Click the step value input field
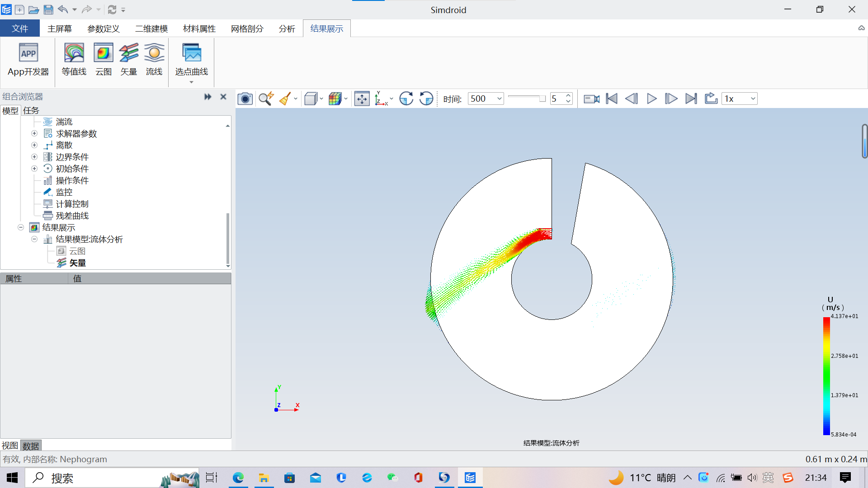 tap(557, 99)
